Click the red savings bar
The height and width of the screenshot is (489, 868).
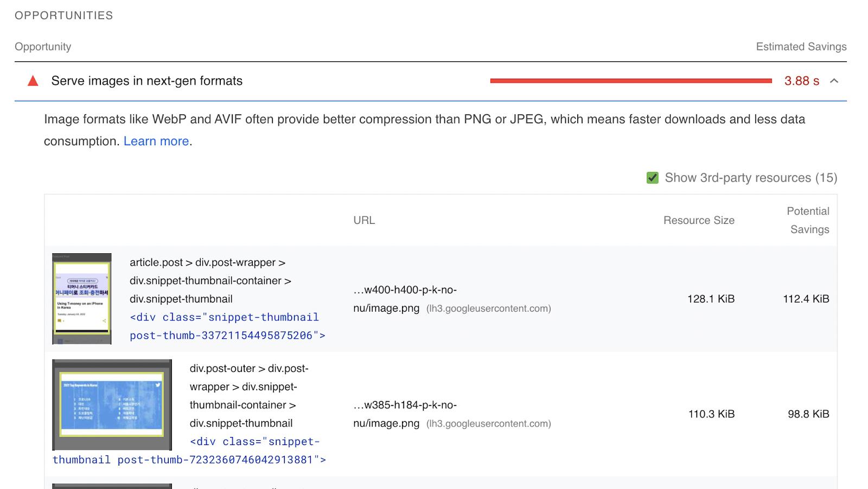631,81
